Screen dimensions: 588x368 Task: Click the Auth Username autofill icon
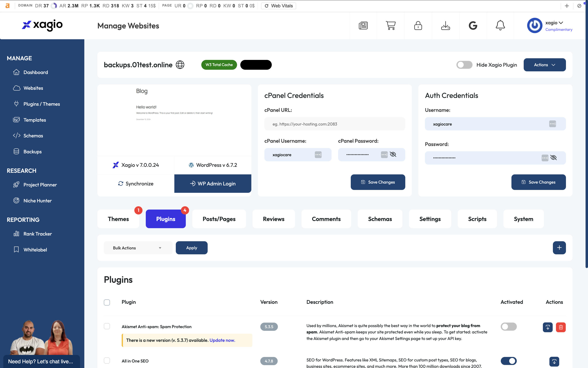552,124
